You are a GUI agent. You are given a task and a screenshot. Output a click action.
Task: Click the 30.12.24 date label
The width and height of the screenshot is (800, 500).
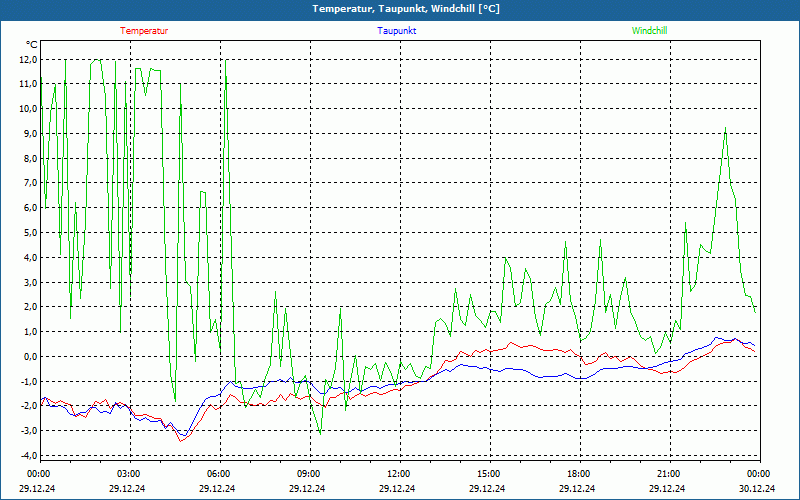758,489
